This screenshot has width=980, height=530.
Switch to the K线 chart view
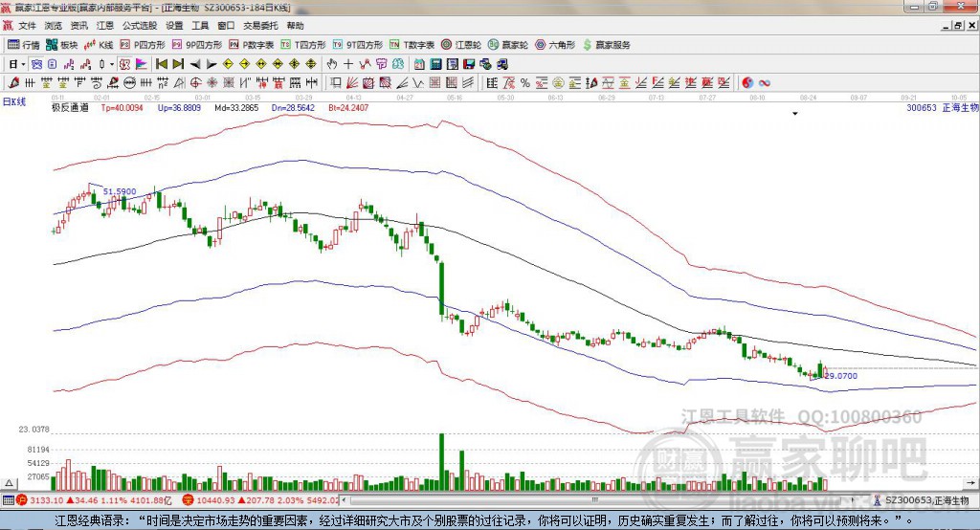(99, 45)
